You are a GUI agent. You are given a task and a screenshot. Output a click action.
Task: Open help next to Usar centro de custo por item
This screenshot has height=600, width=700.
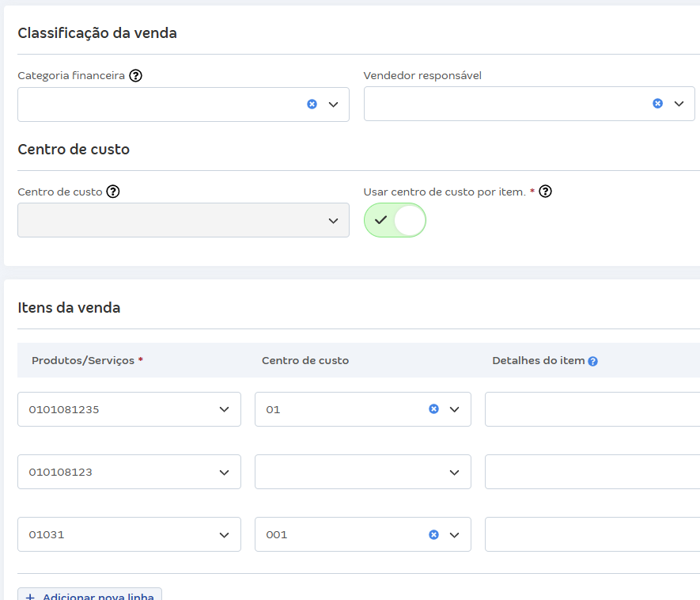(x=546, y=191)
